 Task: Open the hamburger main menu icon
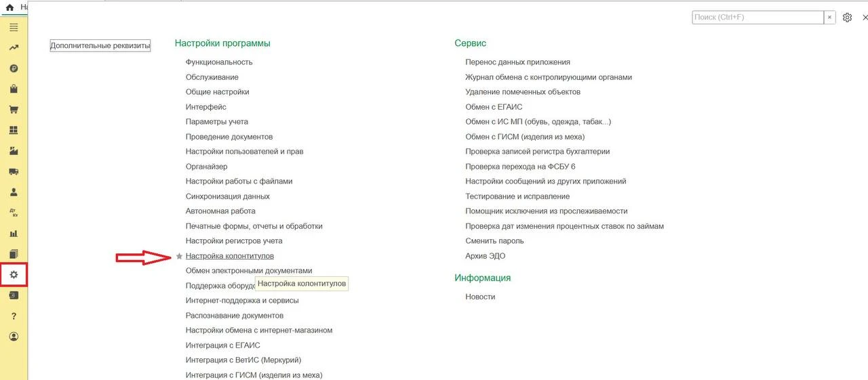(14, 27)
